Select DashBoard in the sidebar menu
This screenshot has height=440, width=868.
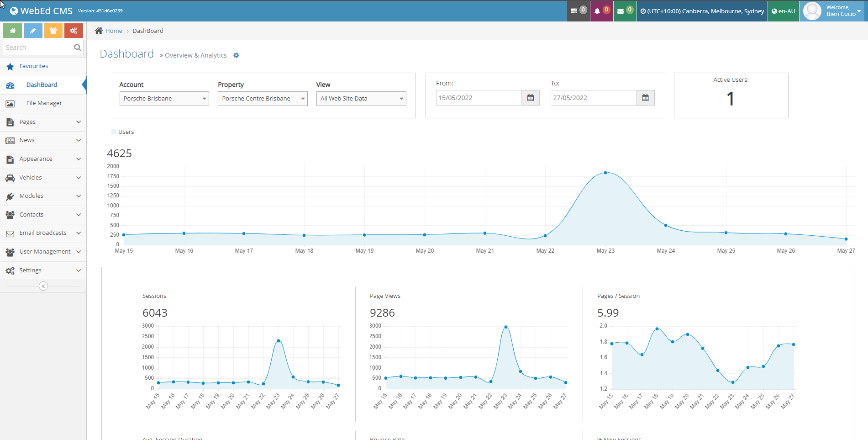(x=42, y=85)
